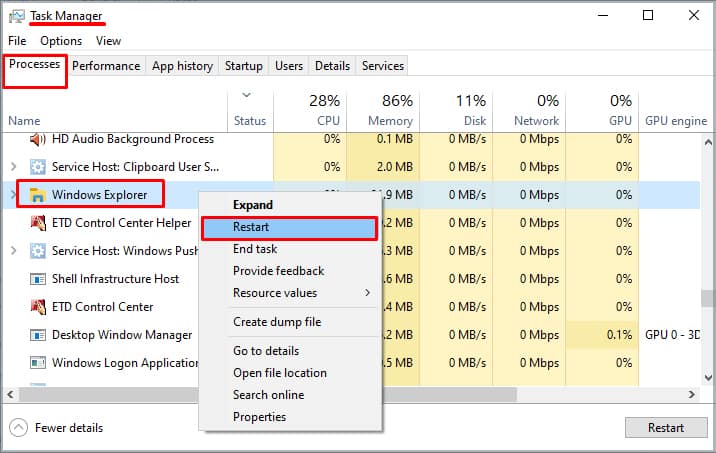This screenshot has width=716, height=453.
Task: Click the 2.0 MB memory cell
Action: [x=383, y=167]
